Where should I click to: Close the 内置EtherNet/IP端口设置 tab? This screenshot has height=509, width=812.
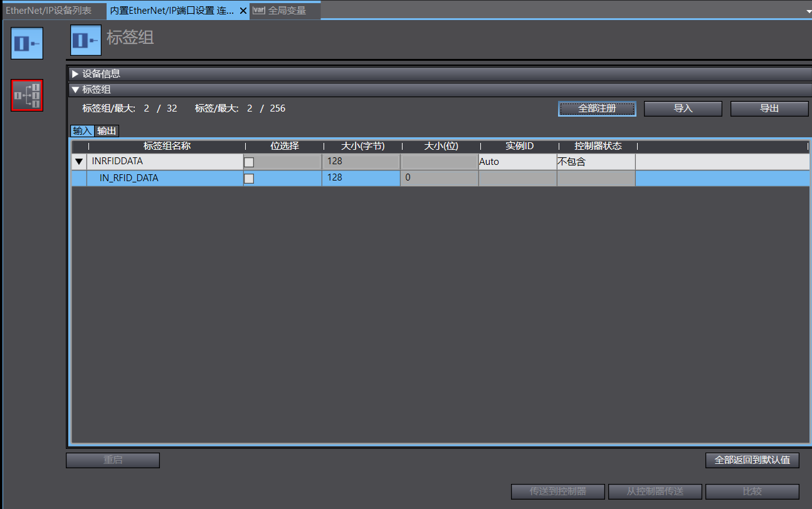(243, 11)
